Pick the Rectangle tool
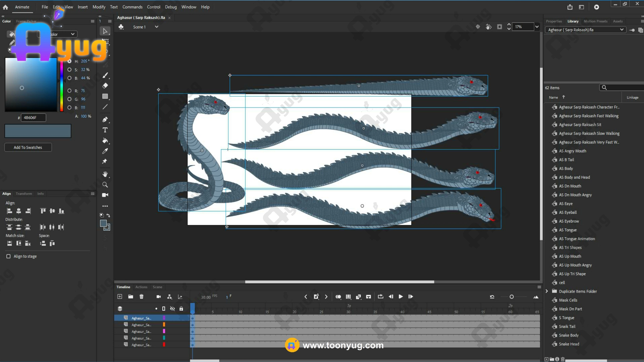Image resolution: width=644 pixels, height=362 pixels. pyautogui.click(x=105, y=97)
